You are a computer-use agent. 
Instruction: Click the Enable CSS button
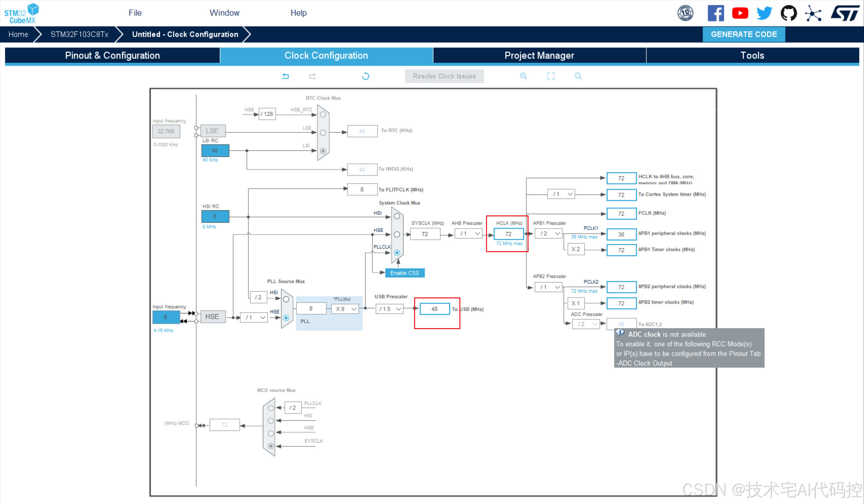pyautogui.click(x=405, y=272)
